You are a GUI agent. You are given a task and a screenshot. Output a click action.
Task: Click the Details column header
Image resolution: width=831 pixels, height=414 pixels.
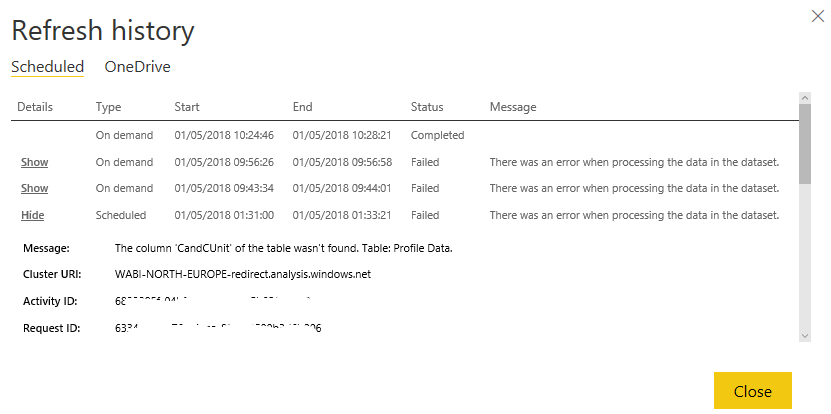[x=35, y=107]
